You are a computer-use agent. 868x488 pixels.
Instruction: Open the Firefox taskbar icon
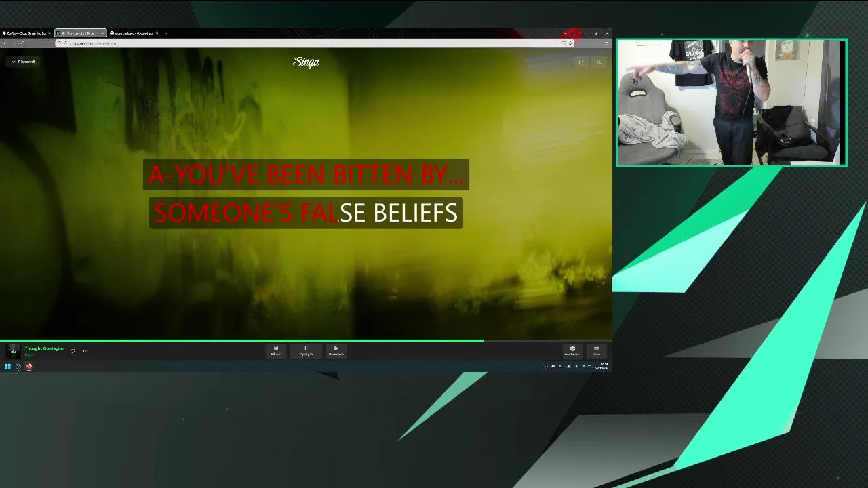[29, 367]
